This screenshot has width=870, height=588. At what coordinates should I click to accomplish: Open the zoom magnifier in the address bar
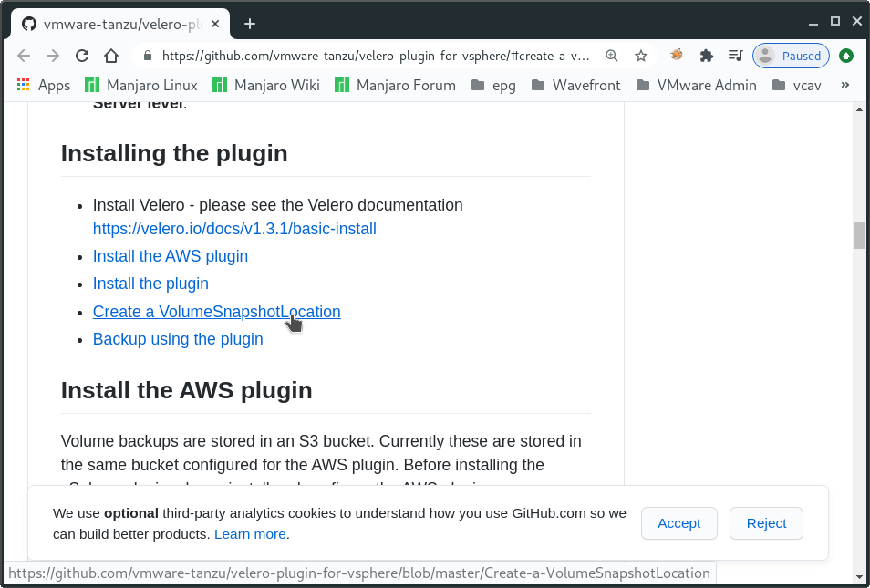[x=611, y=56]
